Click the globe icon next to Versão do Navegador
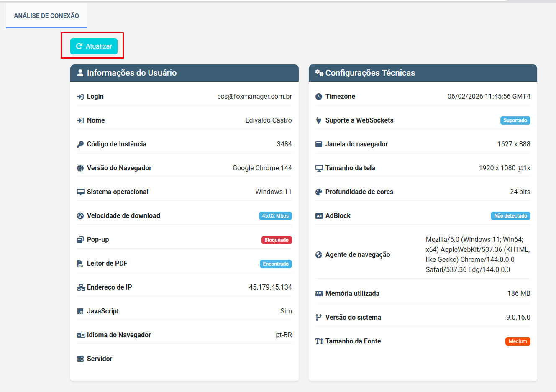This screenshot has height=392, width=556. 80,168
